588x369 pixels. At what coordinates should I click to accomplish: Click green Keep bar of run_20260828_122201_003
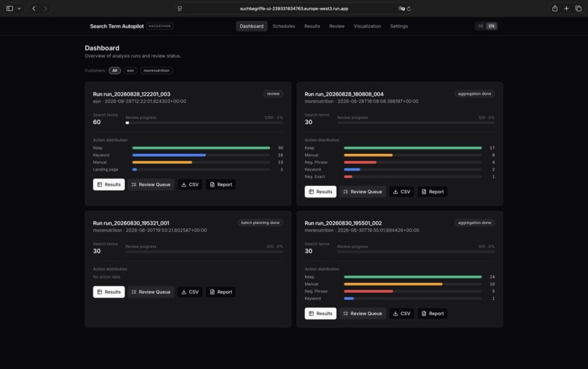(201, 148)
